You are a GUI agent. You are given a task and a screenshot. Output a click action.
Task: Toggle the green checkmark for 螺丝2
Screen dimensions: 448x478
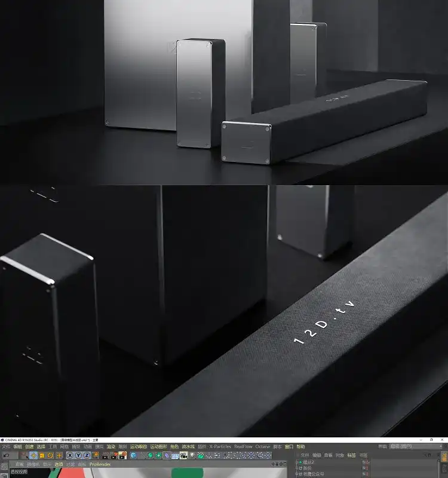point(370,462)
